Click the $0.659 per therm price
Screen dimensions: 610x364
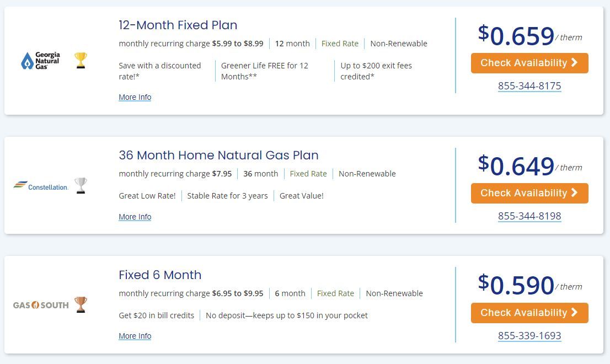click(x=522, y=36)
